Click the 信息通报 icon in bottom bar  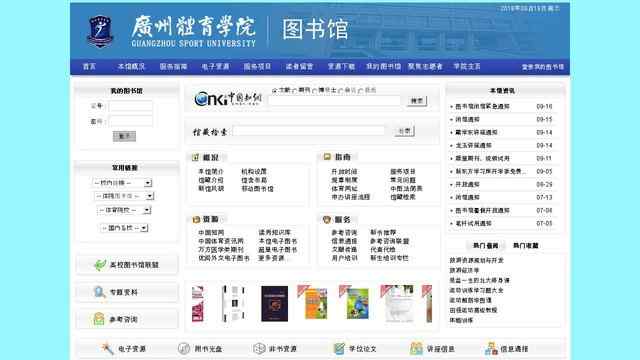pos(491,349)
